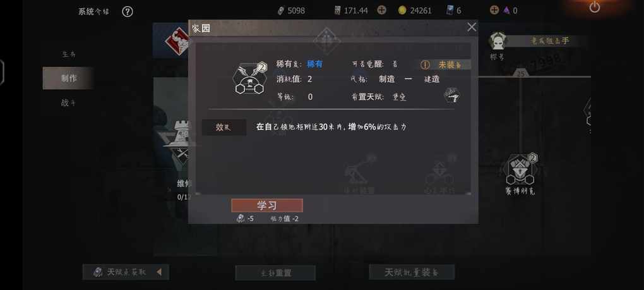The width and height of the screenshot is (644, 290).
Task: Switch to the 战斗 combat tab
Action: point(69,103)
